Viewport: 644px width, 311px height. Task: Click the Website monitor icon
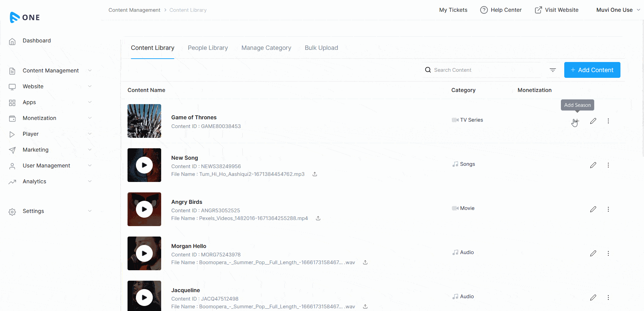click(x=12, y=87)
